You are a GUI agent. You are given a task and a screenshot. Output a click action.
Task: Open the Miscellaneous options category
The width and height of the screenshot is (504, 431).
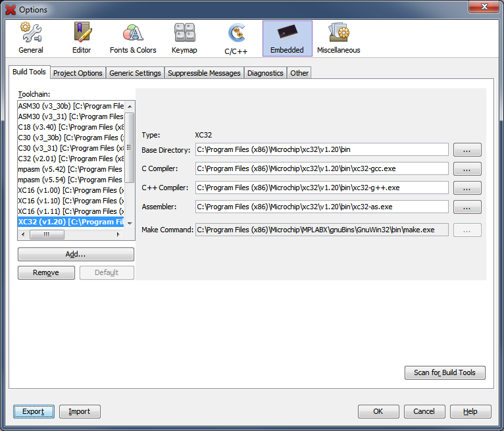338,38
